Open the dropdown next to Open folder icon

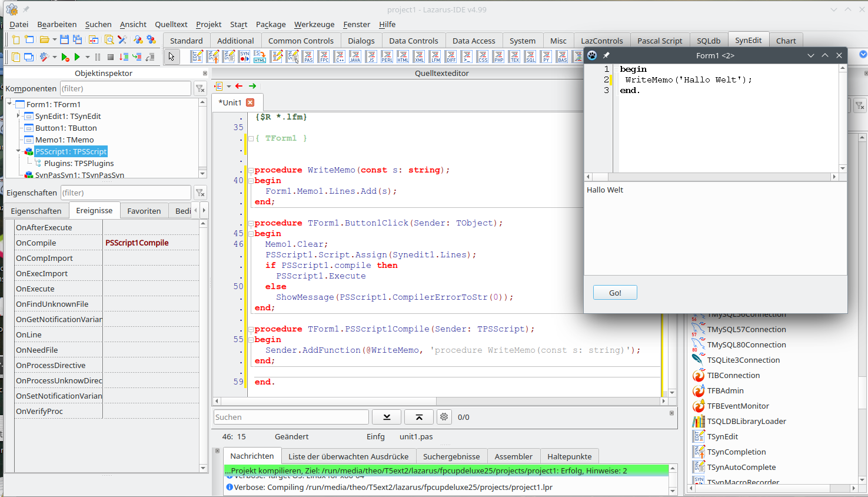(54, 40)
